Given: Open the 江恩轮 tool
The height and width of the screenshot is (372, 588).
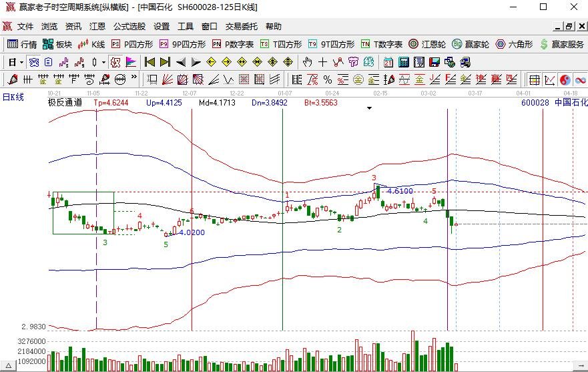Looking at the screenshot, I should (426, 44).
